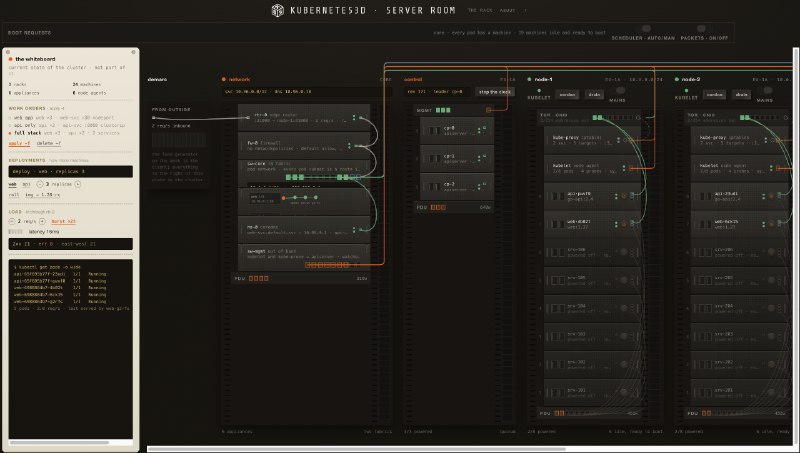This screenshot has width=800, height=453.
Task: Click the "apply -f" link
Action: [19, 143]
